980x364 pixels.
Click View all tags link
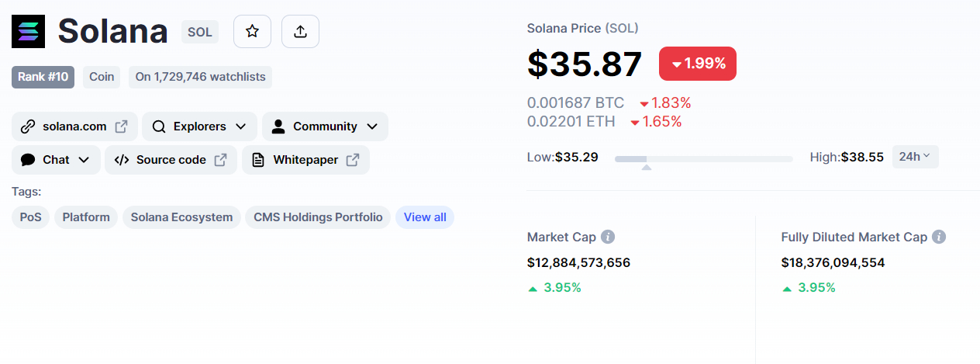point(425,217)
